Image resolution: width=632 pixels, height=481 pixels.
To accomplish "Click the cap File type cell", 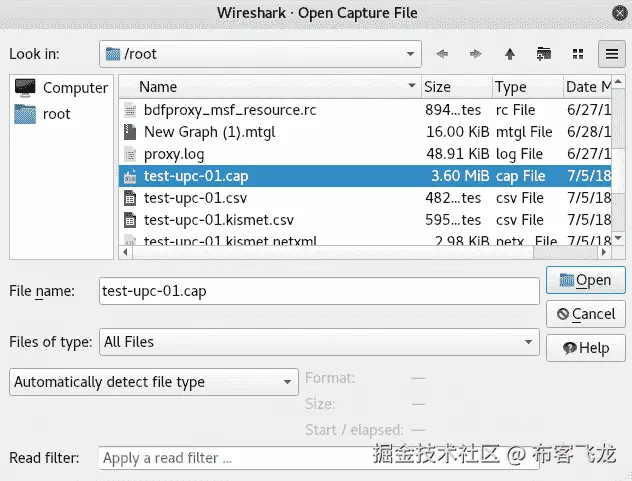I will pos(520,176).
